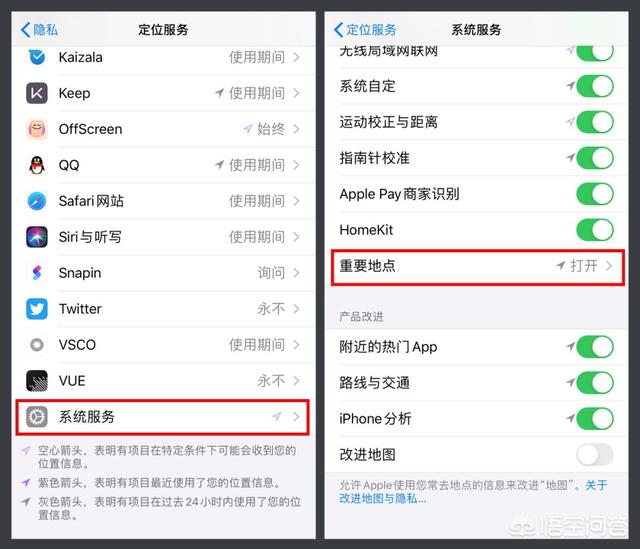
Task: Tap the Twitter bird icon
Action: pos(37,309)
